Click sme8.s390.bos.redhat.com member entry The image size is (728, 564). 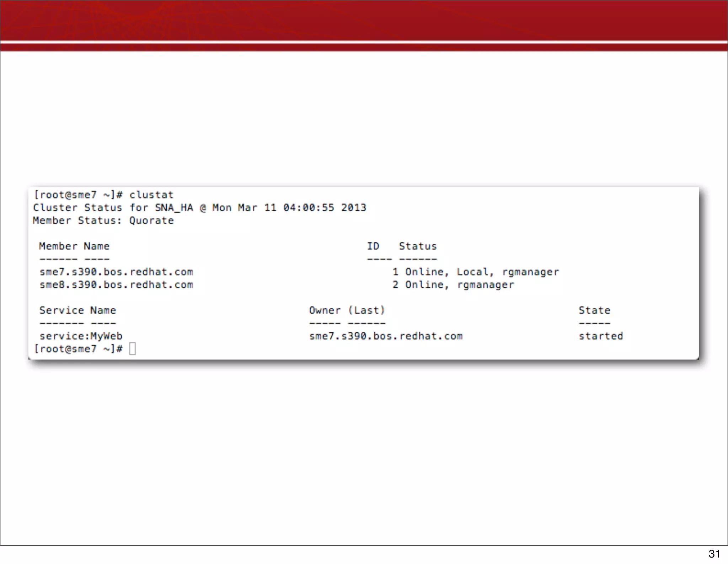(116, 285)
